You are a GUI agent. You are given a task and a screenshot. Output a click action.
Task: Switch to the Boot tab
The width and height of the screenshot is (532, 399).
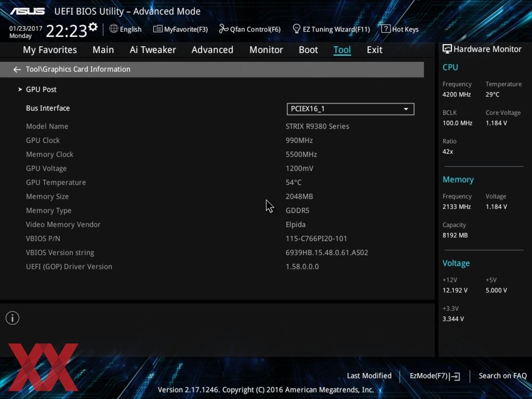tap(308, 50)
